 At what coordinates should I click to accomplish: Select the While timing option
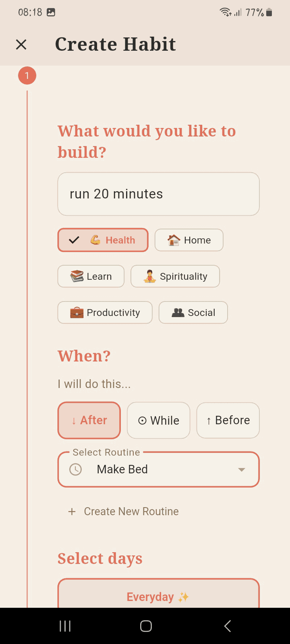(x=158, y=420)
